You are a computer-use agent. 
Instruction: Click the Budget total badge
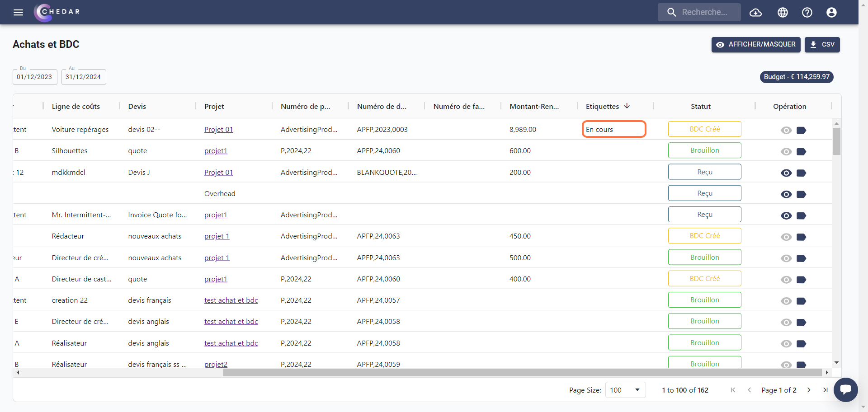[797, 77]
